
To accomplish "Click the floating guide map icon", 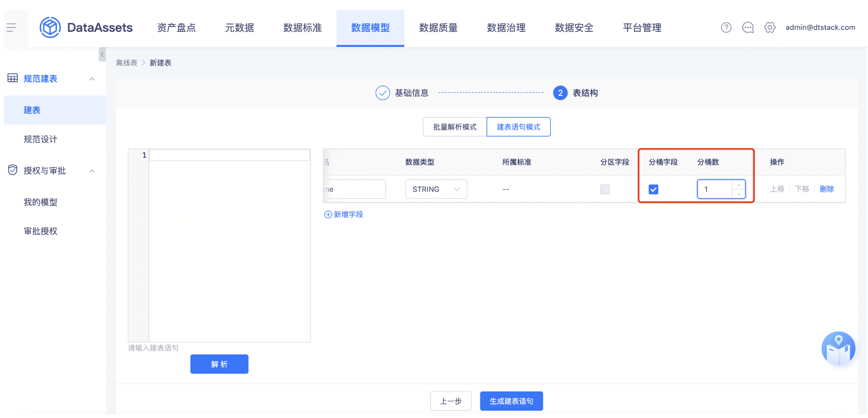I will (x=838, y=348).
